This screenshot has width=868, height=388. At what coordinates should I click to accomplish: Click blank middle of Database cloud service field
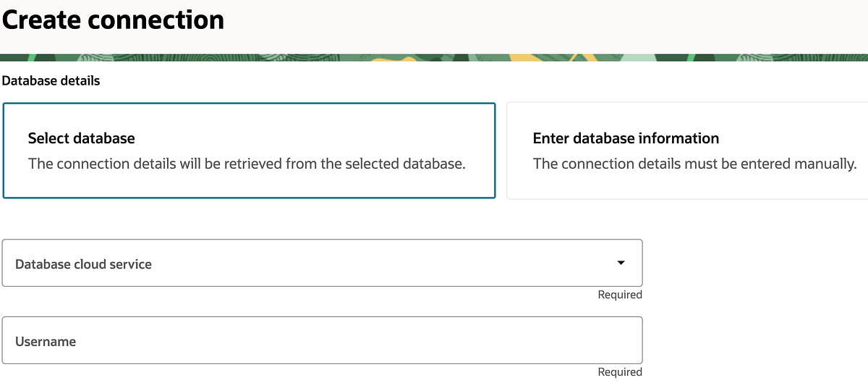point(383,263)
